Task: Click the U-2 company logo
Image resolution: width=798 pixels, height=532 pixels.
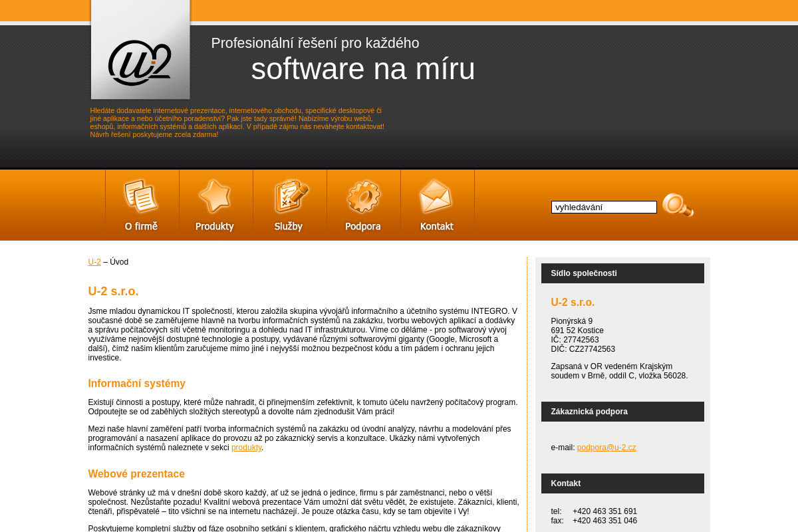Action: pos(140,63)
